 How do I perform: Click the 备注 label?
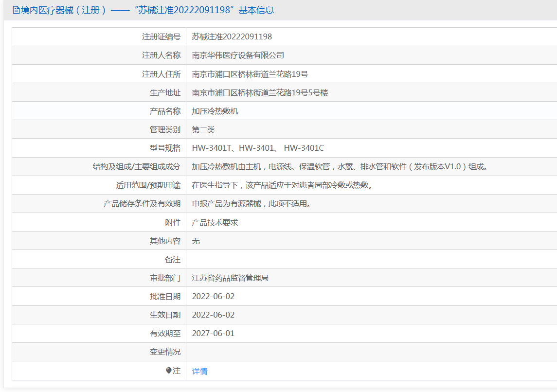coord(173,260)
